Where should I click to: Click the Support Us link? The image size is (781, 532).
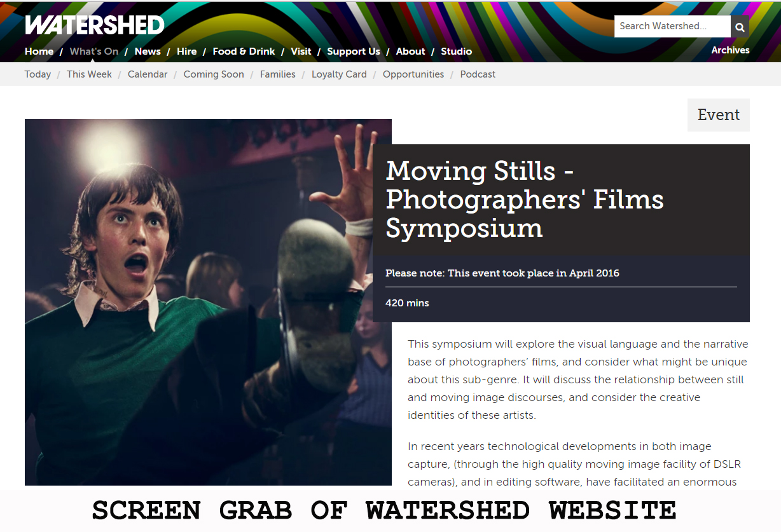[x=354, y=51]
